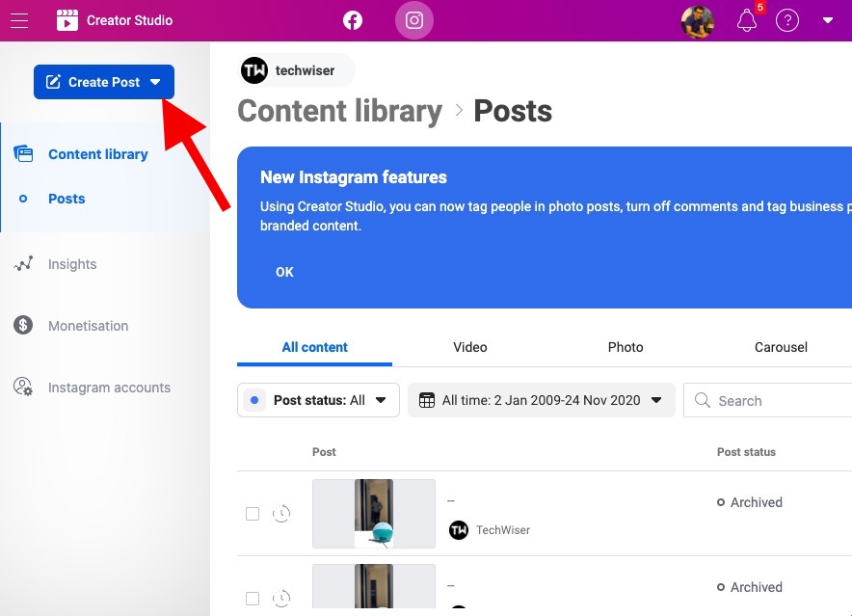
Task: Switch to the Carousel tab
Action: 781,347
